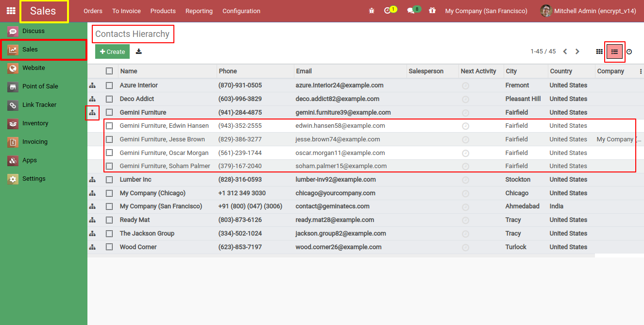
Task: Open conversations via the messages bubble
Action: click(410, 11)
